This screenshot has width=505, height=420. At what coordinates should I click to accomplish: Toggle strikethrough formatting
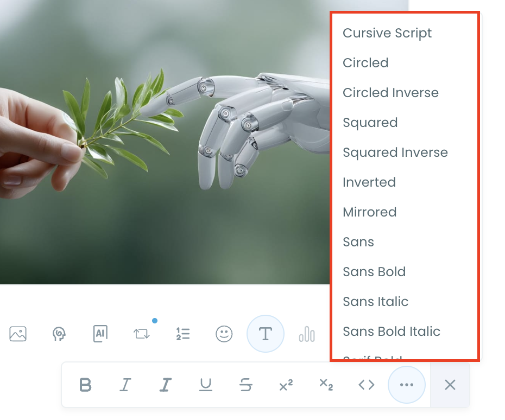(246, 385)
